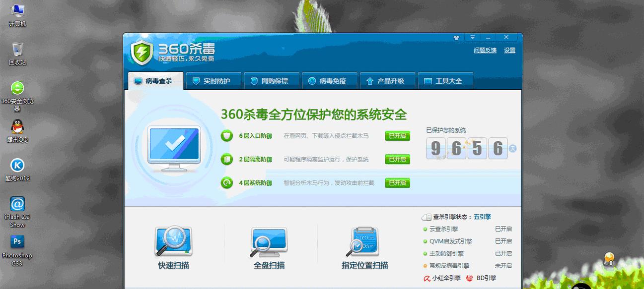
Task: Launch 腾讯QQ desktop shortcut
Action: tap(17, 131)
